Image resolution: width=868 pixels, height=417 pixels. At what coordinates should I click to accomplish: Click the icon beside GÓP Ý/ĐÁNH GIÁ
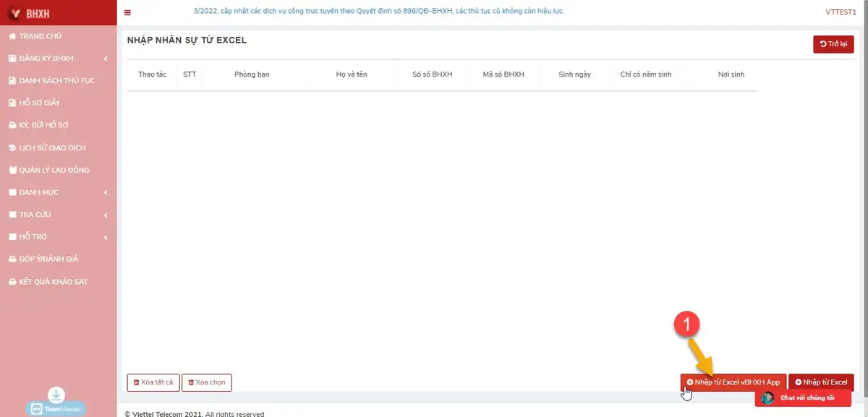pos(12,259)
